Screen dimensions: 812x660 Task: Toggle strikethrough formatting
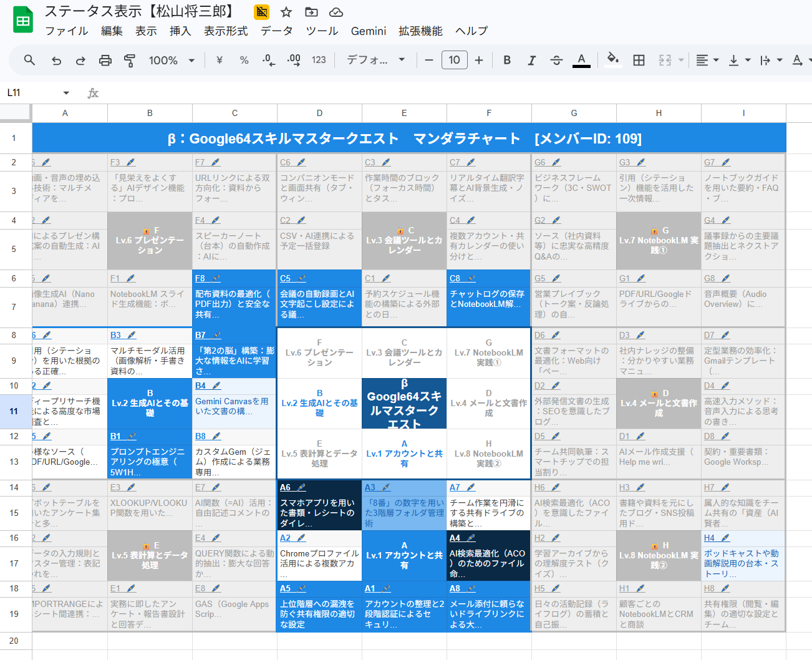[556, 60]
